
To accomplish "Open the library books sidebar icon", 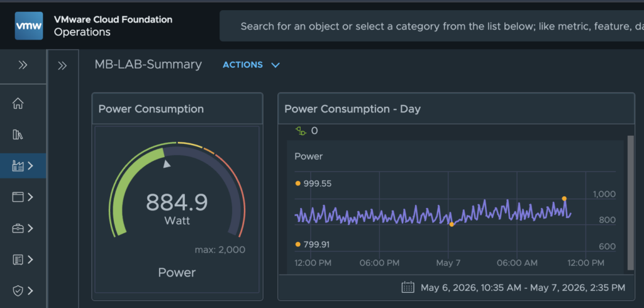I will pyautogui.click(x=18, y=135).
